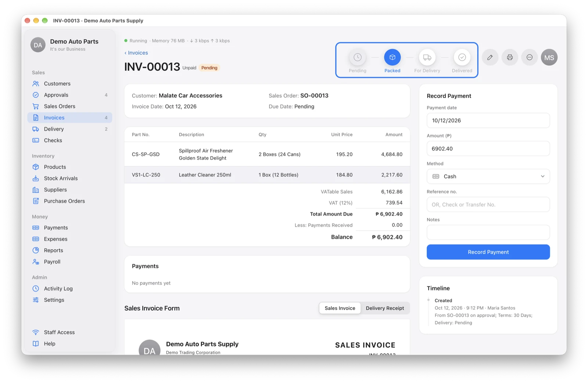Focus the Reference no. input field

click(x=488, y=205)
